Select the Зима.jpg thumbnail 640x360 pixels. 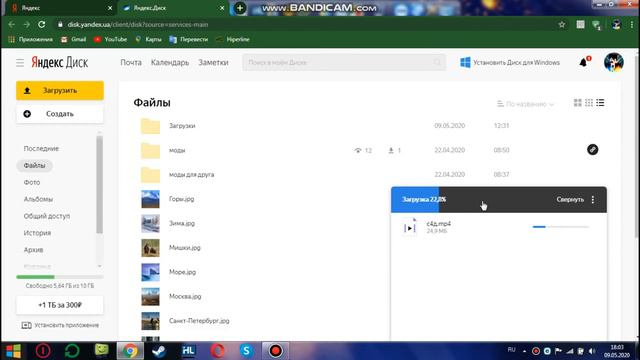click(x=150, y=224)
